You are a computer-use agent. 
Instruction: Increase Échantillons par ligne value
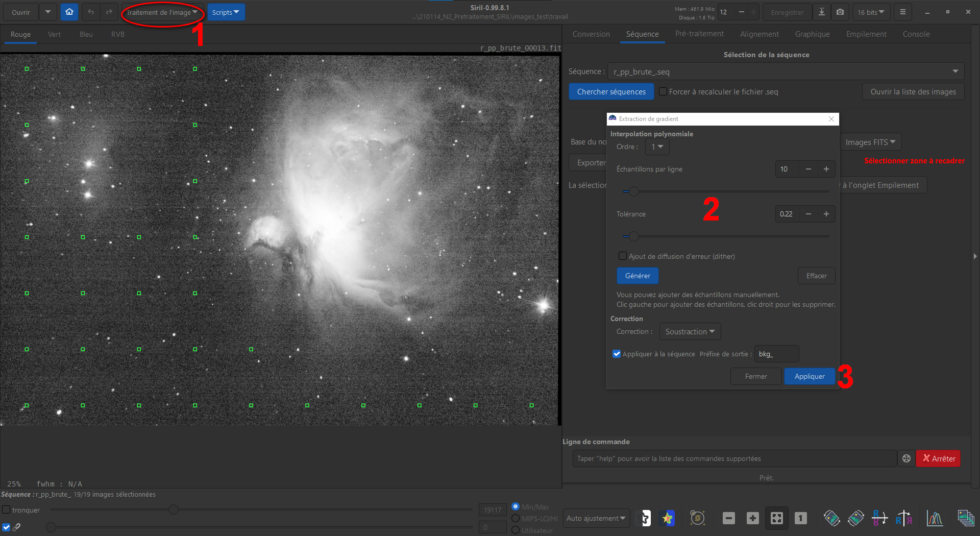(826, 169)
